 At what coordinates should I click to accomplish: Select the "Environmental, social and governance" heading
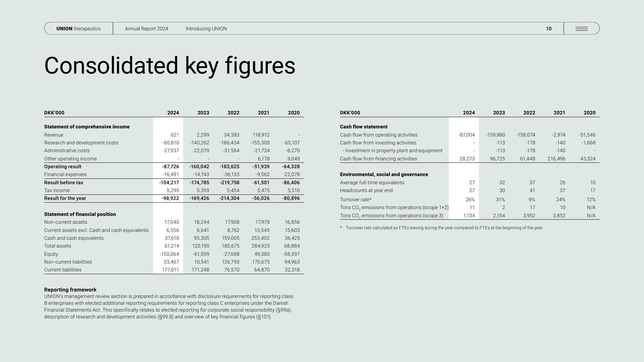(384, 174)
